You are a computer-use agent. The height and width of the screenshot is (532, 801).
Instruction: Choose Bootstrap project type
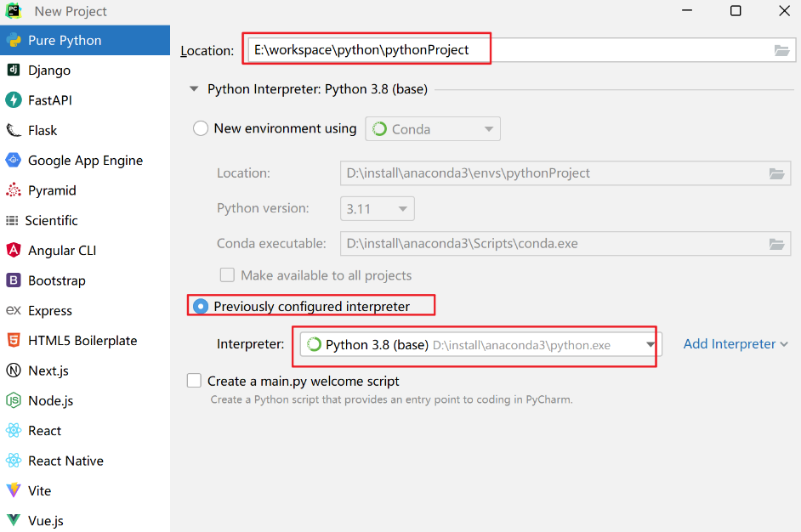coord(85,280)
